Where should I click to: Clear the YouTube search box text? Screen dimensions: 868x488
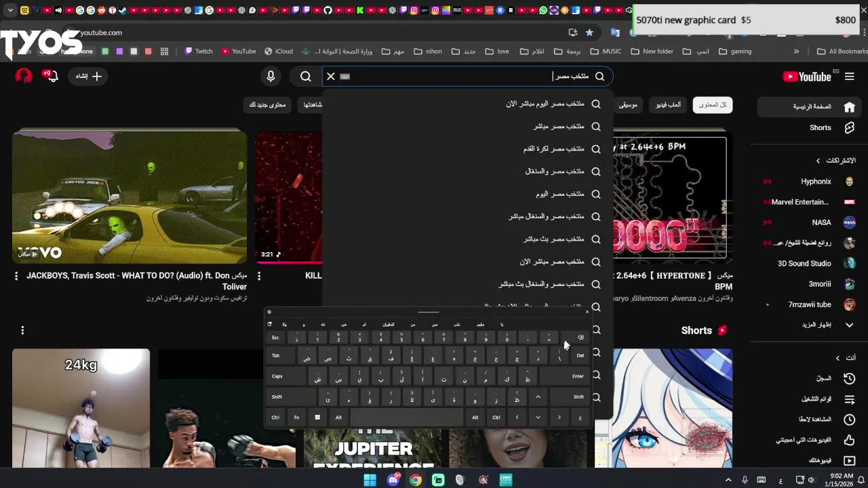pos(331,77)
